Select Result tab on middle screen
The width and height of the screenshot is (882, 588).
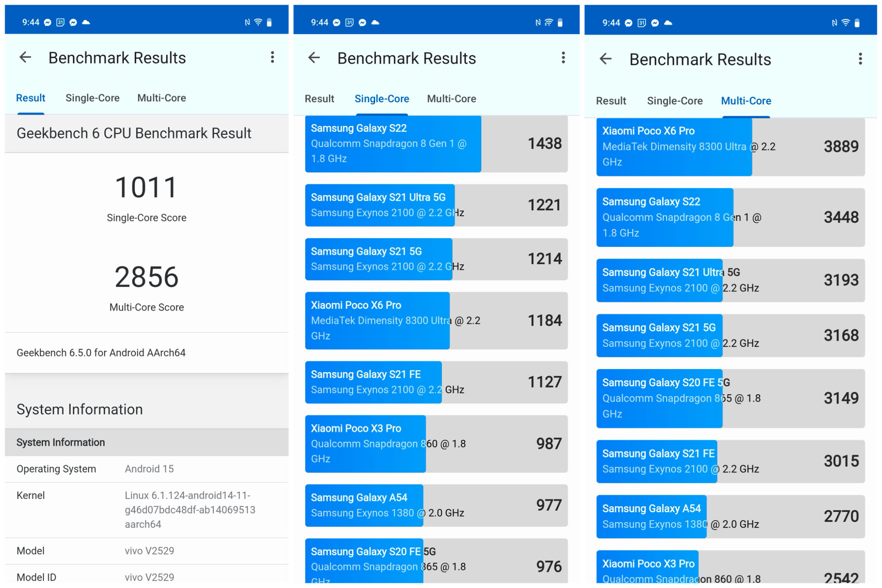[x=319, y=99]
